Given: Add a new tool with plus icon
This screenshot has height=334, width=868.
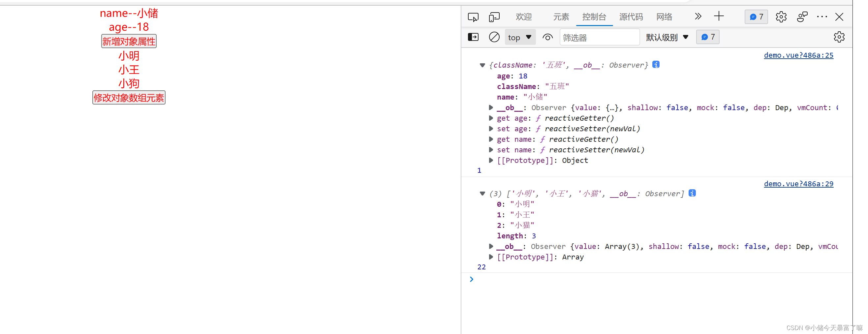Looking at the screenshot, I should [x=719, y=16].
